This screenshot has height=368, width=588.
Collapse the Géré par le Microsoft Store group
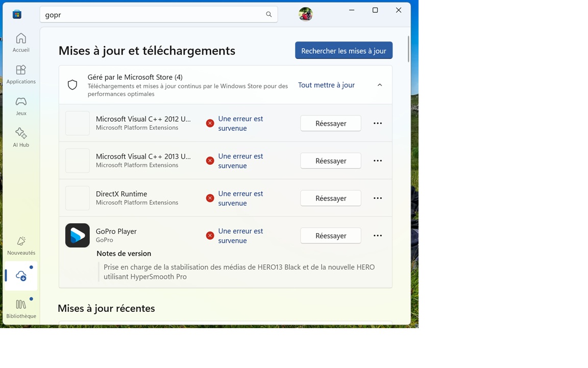click(380, 85)
